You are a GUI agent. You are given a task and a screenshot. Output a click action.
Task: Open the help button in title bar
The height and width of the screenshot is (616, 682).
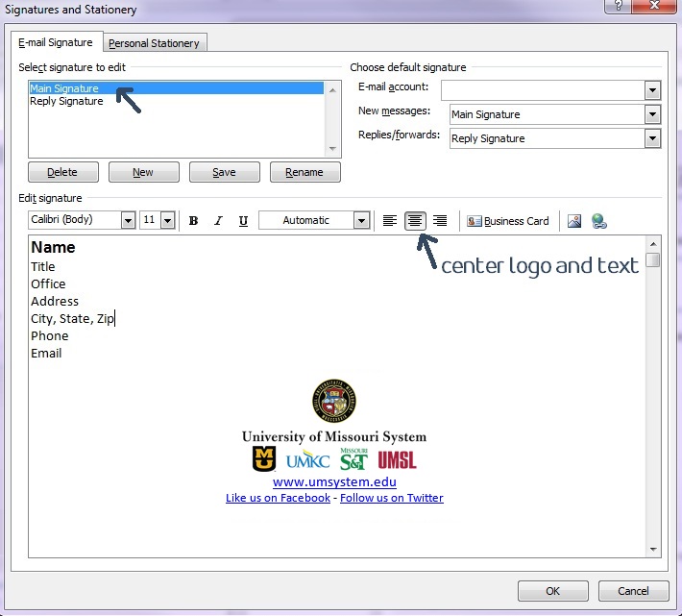pos(618,6)
